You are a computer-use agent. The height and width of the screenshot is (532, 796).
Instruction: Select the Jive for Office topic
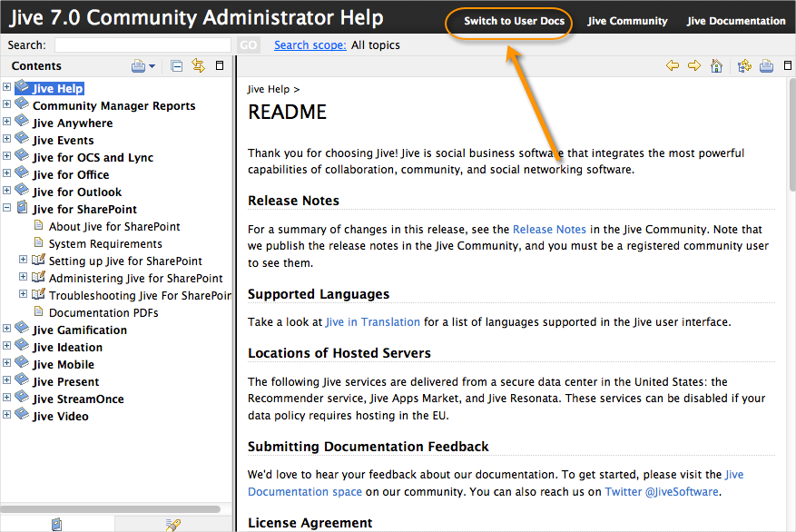click(71, 175)
